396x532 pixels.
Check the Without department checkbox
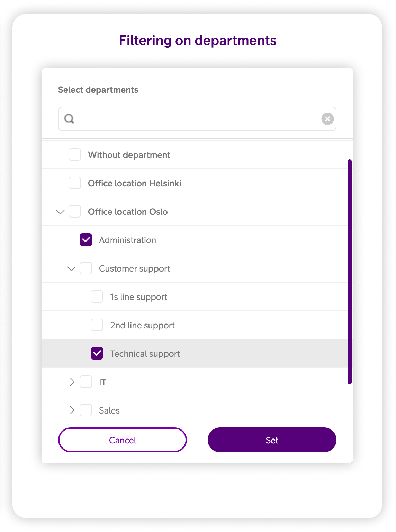tap(75, 155)
